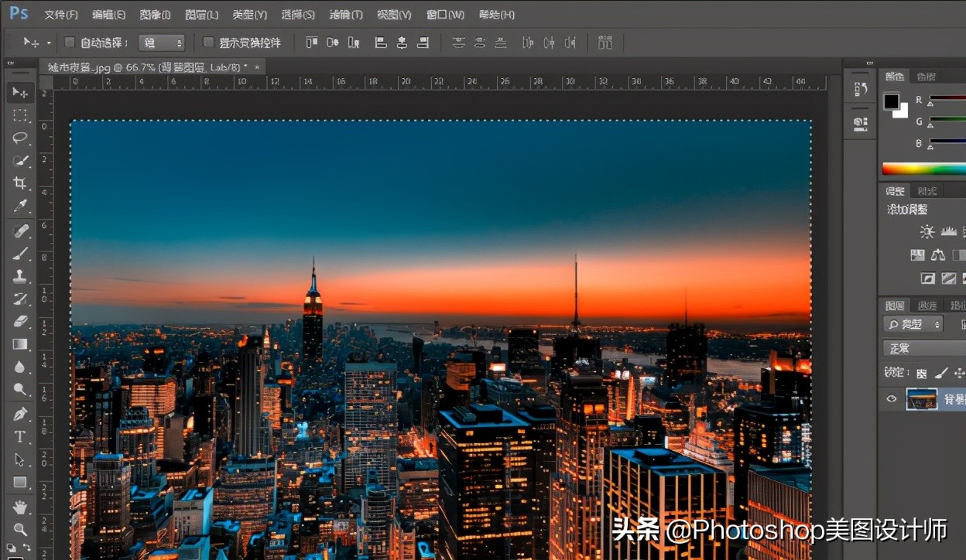Select the Lasso tool
The image size is (966, 560).
[x=20, y=138]
